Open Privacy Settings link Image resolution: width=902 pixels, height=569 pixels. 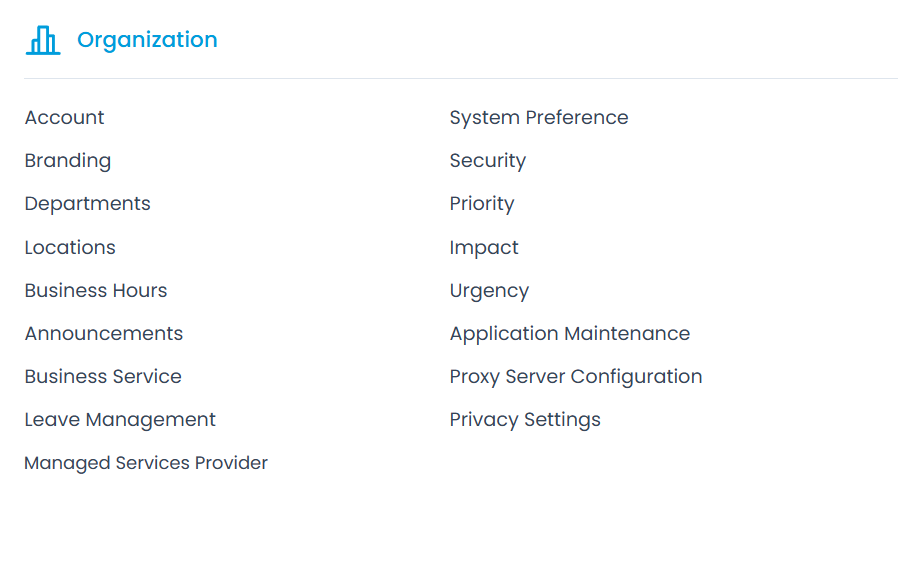coord(525,420)
